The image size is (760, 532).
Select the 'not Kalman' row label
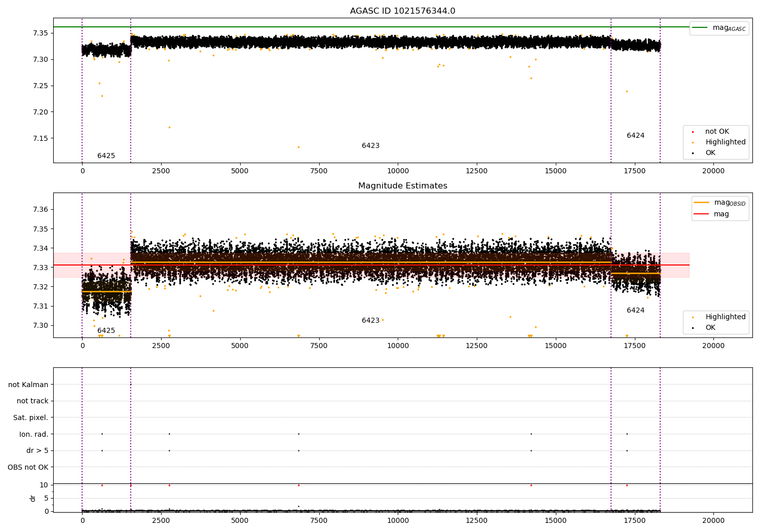(x=28, y=385)
